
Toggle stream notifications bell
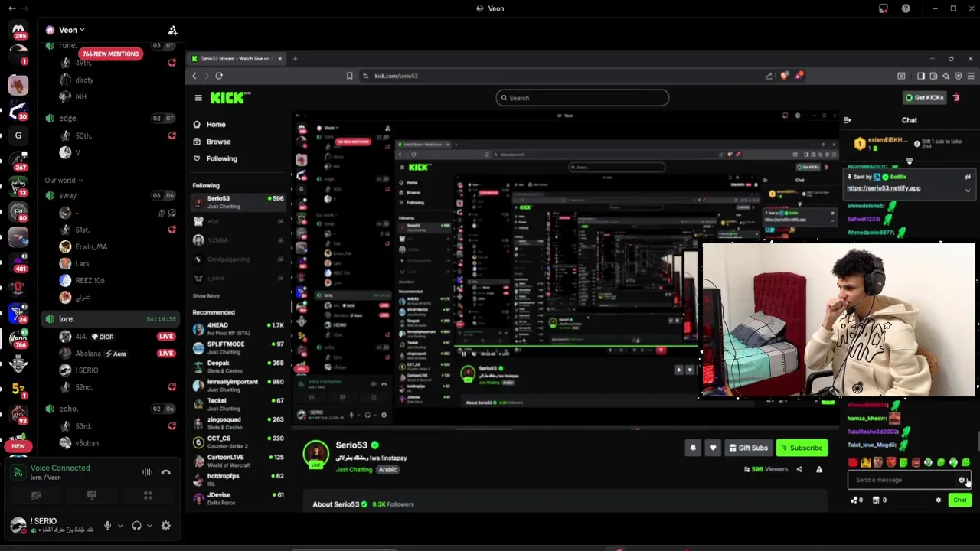pyautogui.click(x=693, y=448)
